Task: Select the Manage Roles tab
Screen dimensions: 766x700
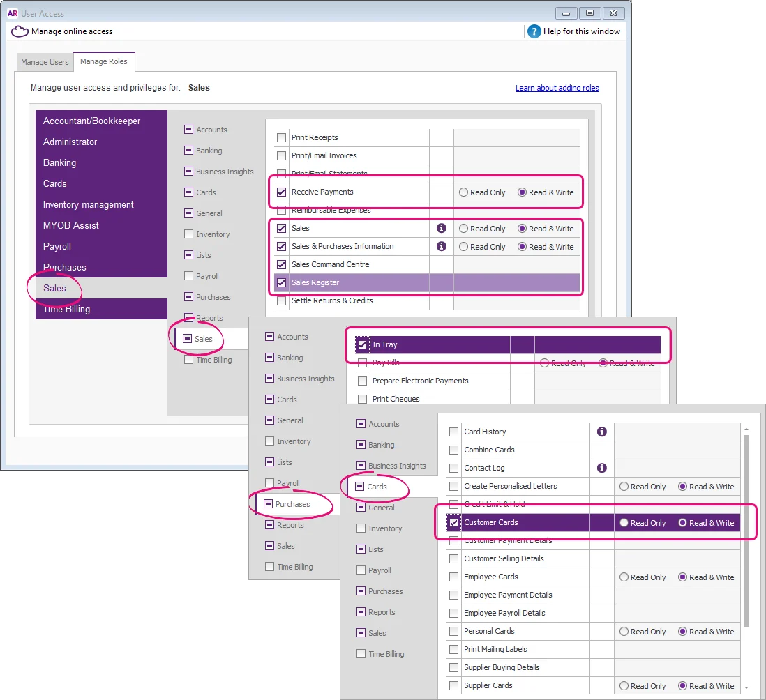Action: click(103, 61)
